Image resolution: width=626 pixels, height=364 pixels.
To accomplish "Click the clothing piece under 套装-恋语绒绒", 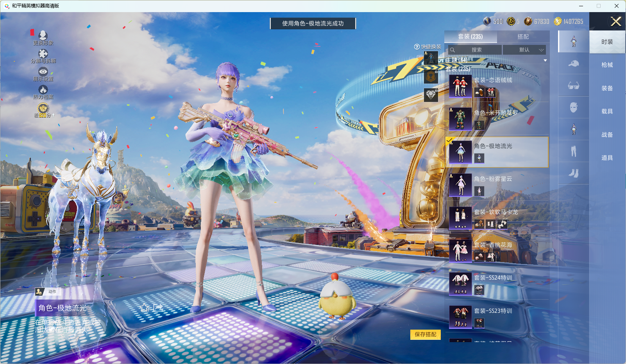I will 491,93.
